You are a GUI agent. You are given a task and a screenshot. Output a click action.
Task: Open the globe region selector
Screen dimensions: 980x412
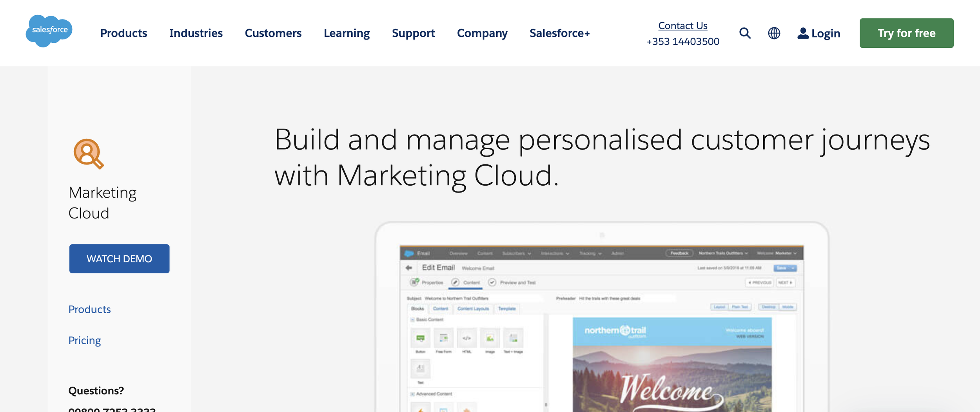point(774,33)
